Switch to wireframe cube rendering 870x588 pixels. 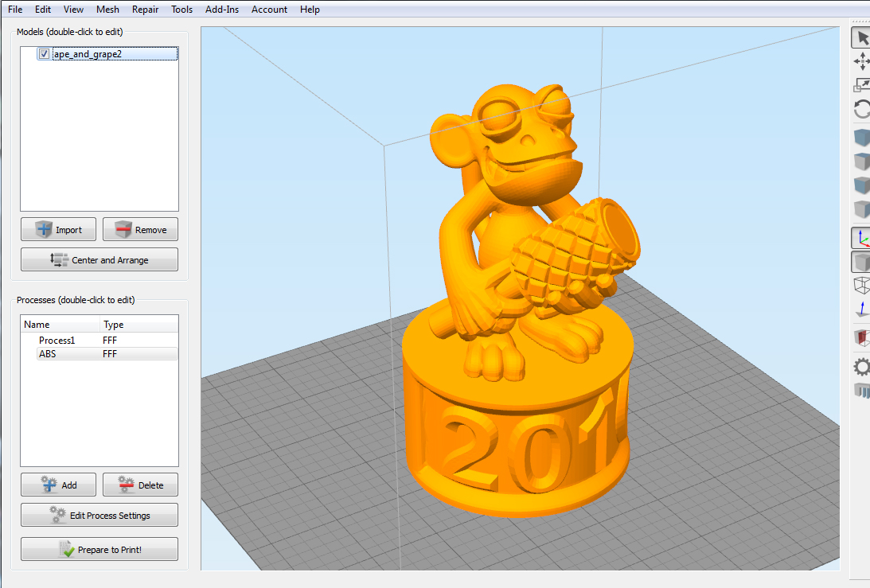coord(862,285)
